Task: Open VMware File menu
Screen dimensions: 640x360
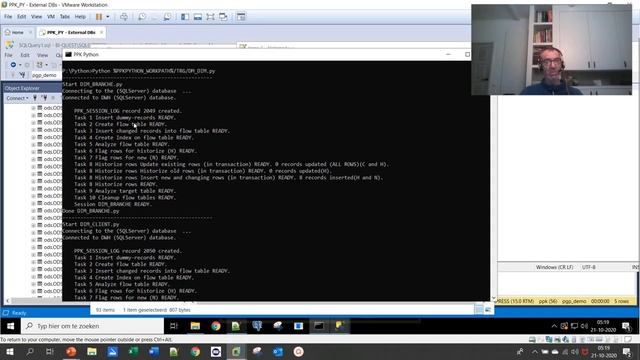Action: click(8, 17)
